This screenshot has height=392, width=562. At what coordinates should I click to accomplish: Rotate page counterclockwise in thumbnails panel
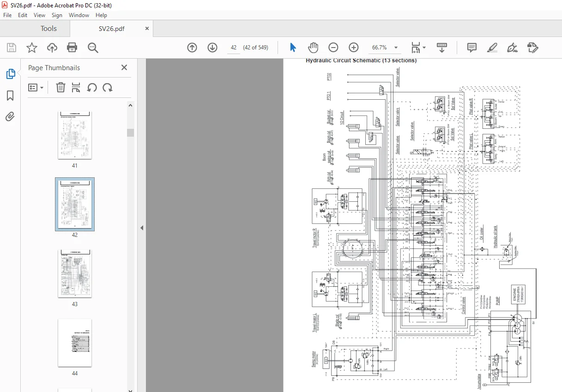[92, 87]
